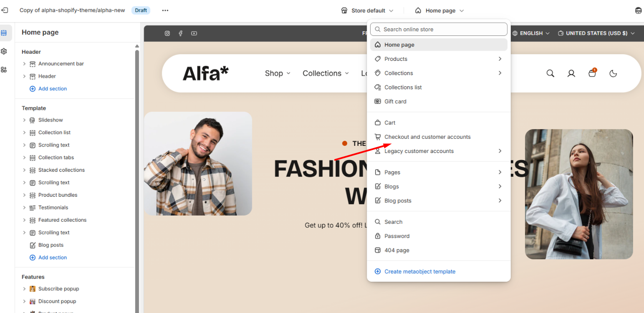This screenshot has height=313, width=644.
Task: Click the Subscribe popup thumbnail icon
Action: [33, 289]
